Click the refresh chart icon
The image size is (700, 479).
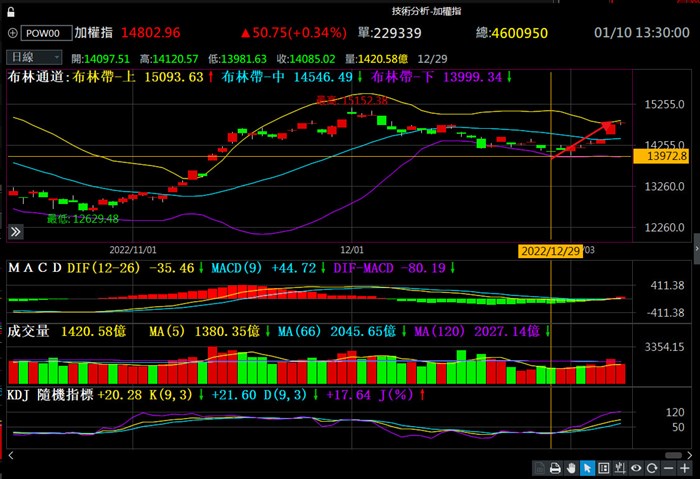point(652,468)
